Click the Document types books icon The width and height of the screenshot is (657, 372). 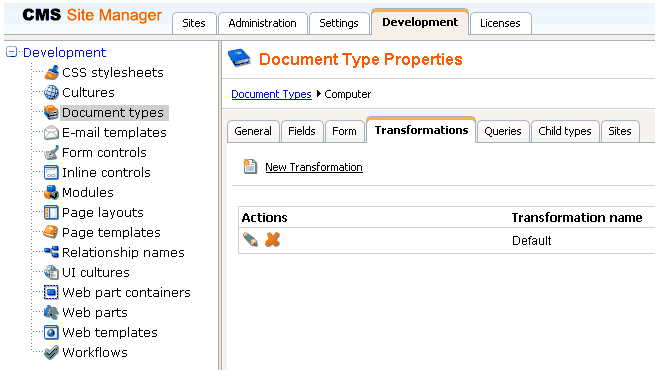point(51,112)
